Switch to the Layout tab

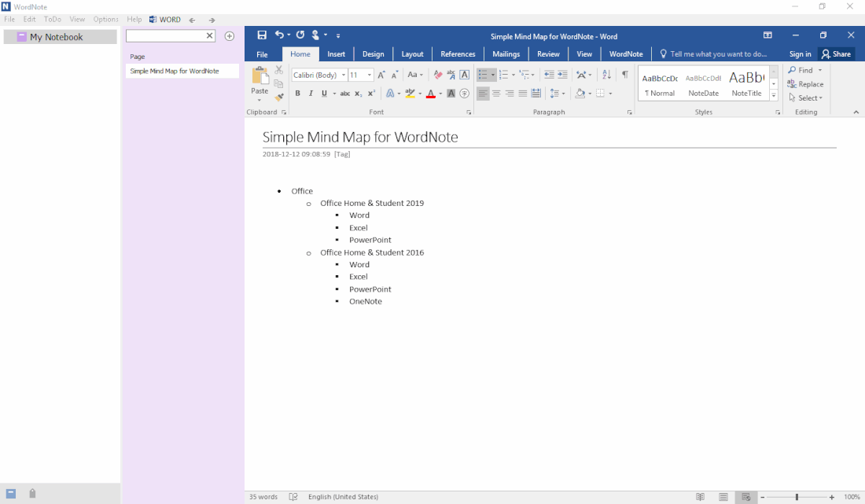[412, 54]
